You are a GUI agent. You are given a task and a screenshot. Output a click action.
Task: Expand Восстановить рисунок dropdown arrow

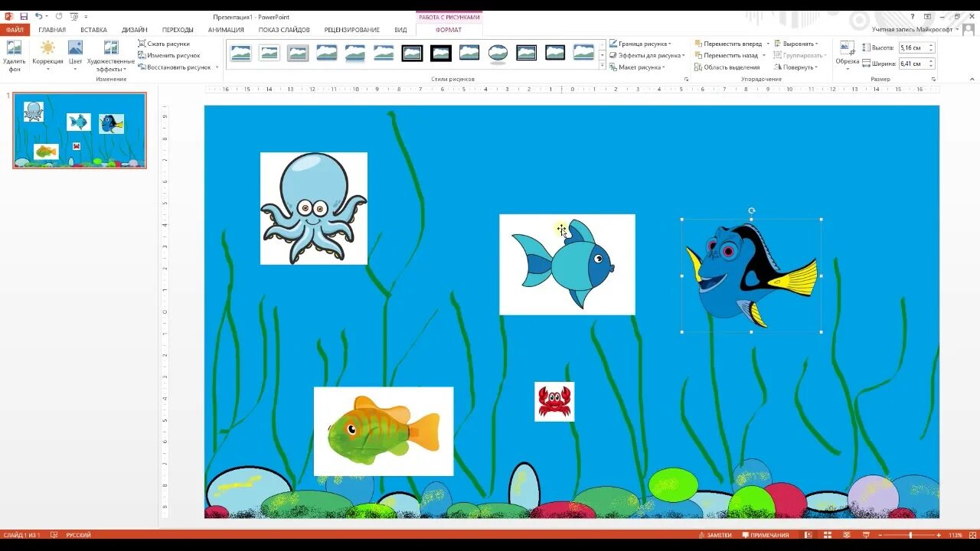(217, 67)
